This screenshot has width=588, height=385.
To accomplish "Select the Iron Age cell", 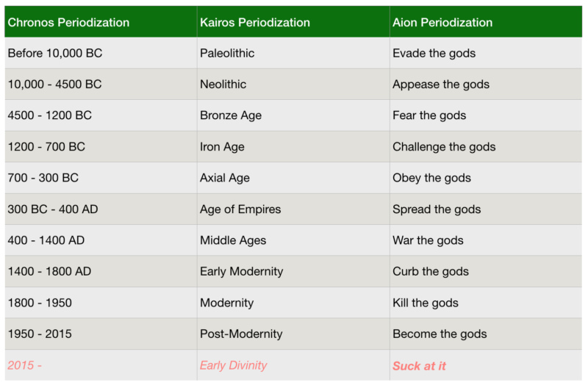I will pos(222,147).
